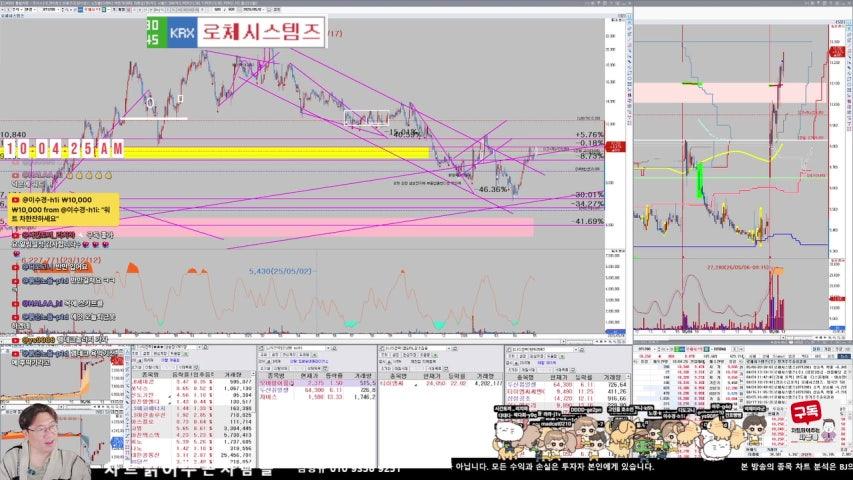Screen dimensions: 853x480
Task: Click red current-price tag on main chart axis
Action: point(615,147)
